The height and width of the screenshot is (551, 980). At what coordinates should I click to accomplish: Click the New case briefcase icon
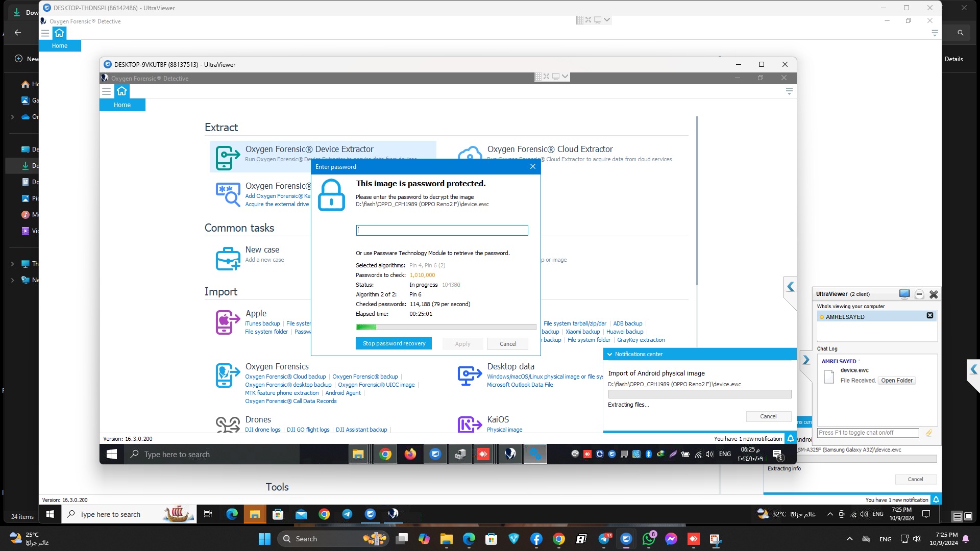[228, 259]
